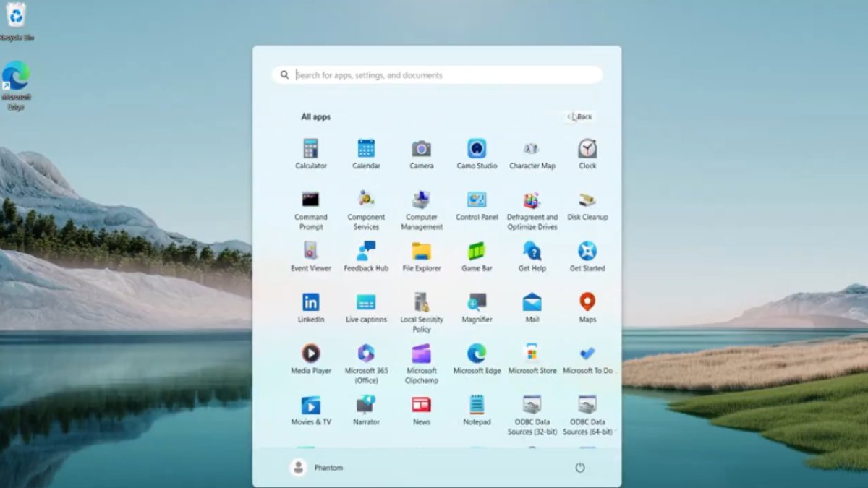Image resolution: width=868 pixels, height=488 pixels.
Task: Focus the apps, settings, and documents search box
Action: point(437,74)
